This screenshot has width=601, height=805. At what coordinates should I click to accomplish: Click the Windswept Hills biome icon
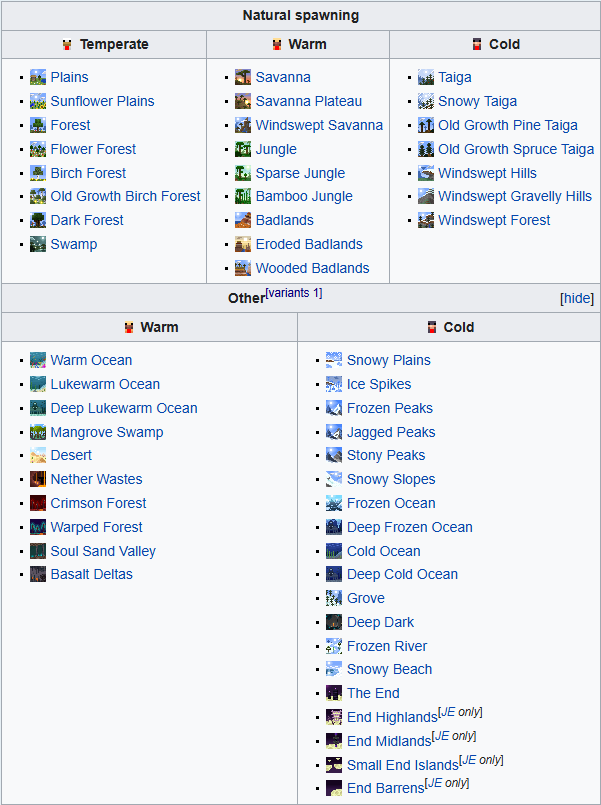point(426,173)
